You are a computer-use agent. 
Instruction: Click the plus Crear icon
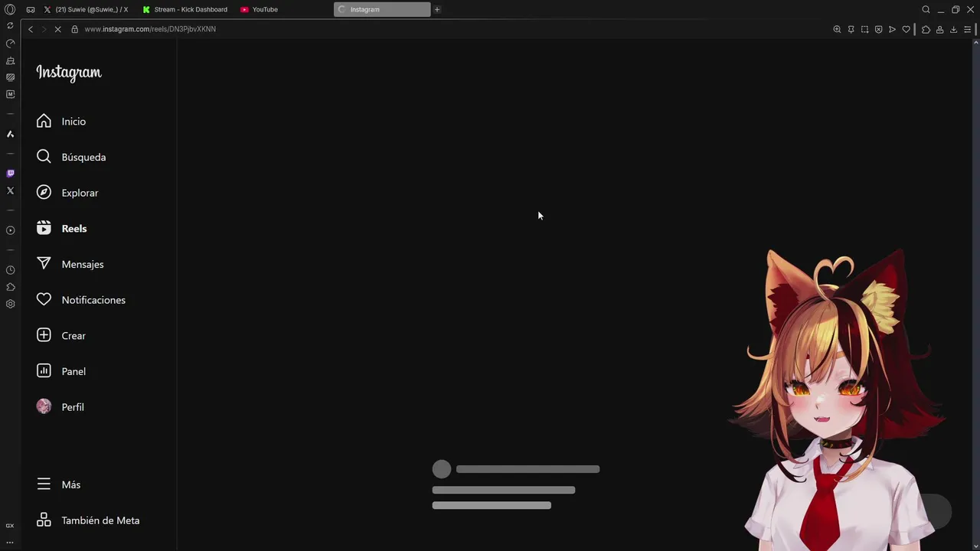[44, 335]
